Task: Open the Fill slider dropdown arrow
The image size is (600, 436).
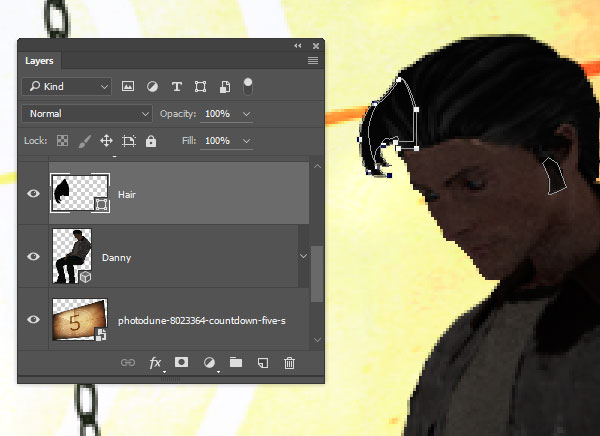Action: click(246, 141)
